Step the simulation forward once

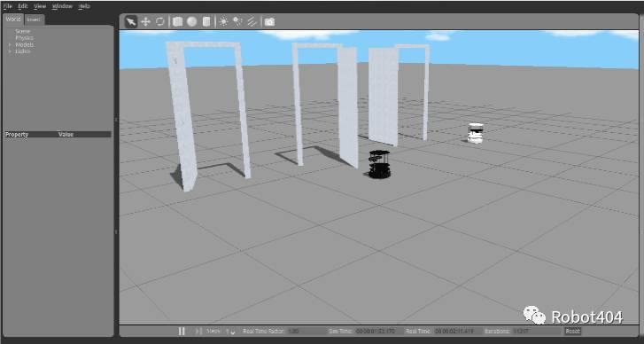pos(198,331)
